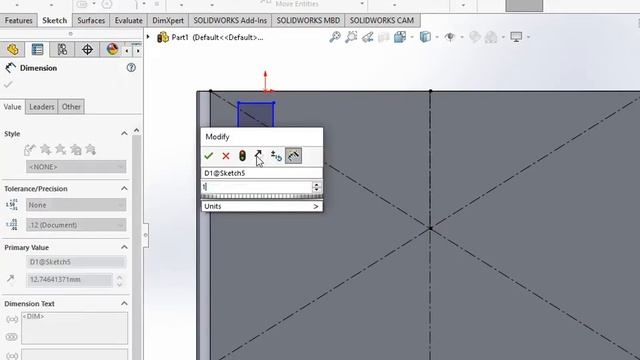Open View Settings monitor icon

pos(516,37)
